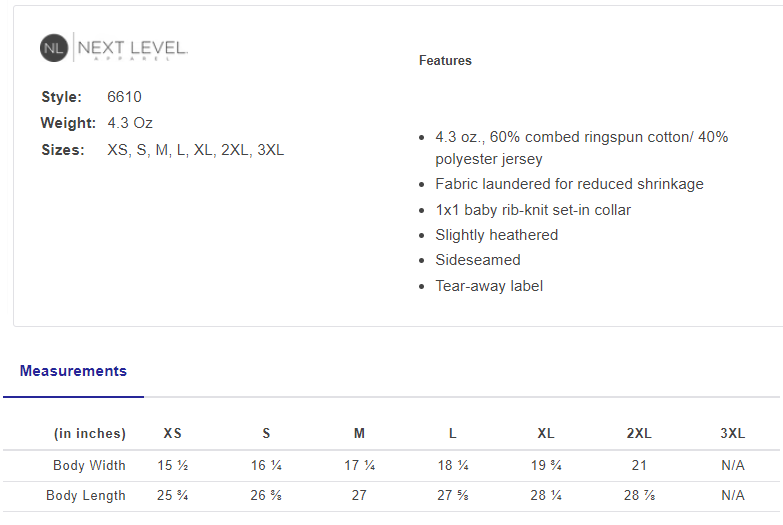Click the Sideseamed feature bullet
The image size is (783, 525).
click(x=478, y=260)
